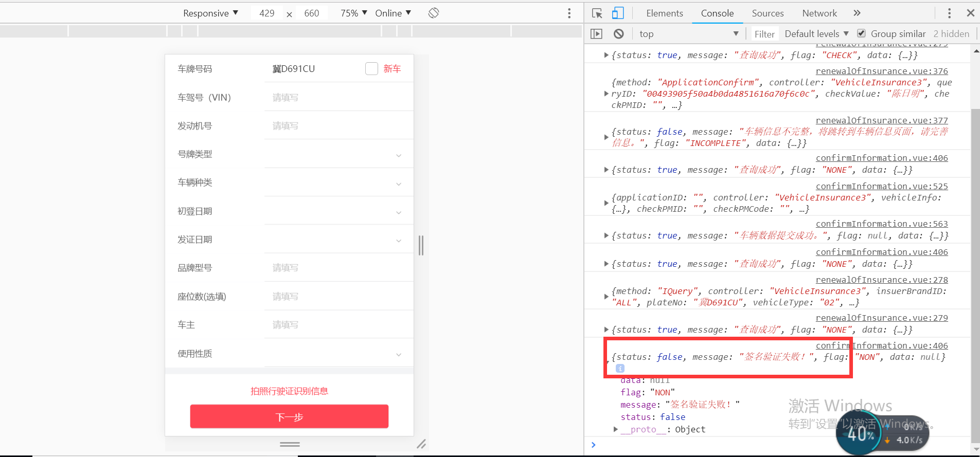Click the red 下一步 button
Image resolution: width=980 pixels, height=457 pixels.
tap(289, 416)
